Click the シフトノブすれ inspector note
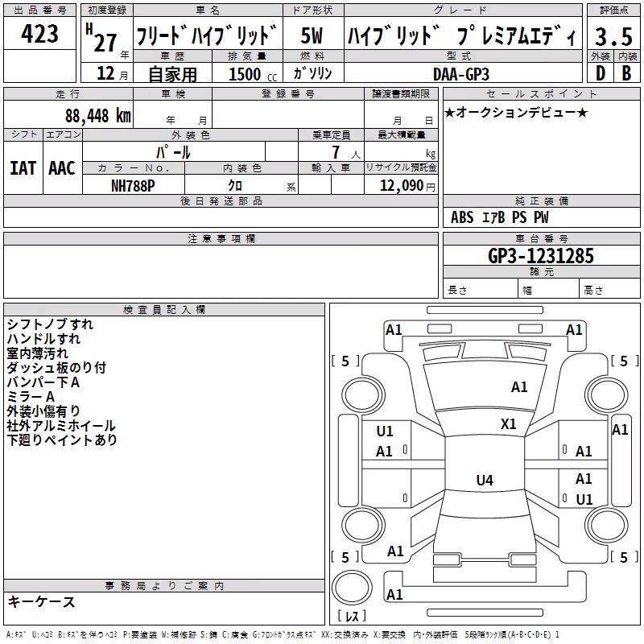 pyautogui.click(x=50, y=324)
